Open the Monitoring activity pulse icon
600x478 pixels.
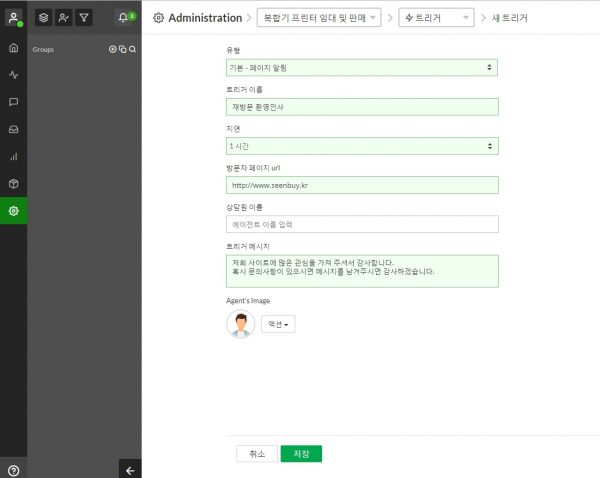[14, 75]
